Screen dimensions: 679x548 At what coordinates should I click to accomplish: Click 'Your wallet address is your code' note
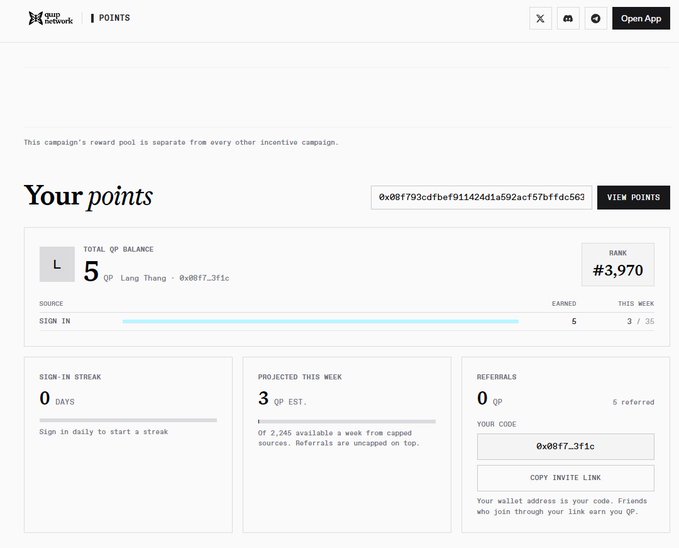point(562,506)
